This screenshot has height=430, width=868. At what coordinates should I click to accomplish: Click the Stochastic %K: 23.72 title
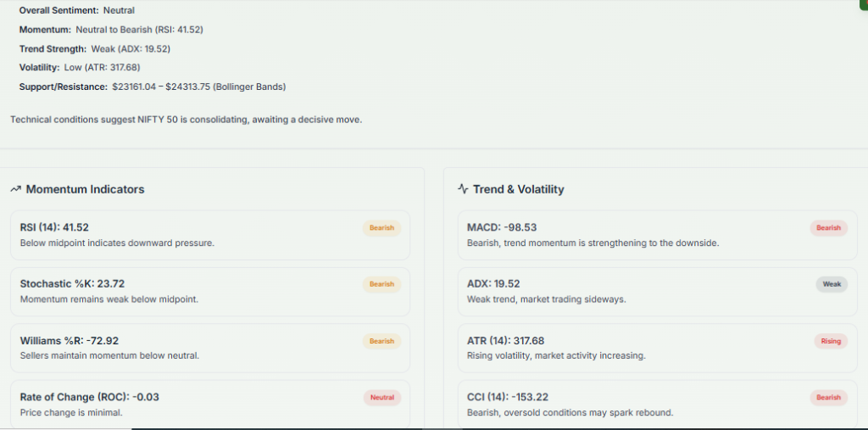click(73, 284)
